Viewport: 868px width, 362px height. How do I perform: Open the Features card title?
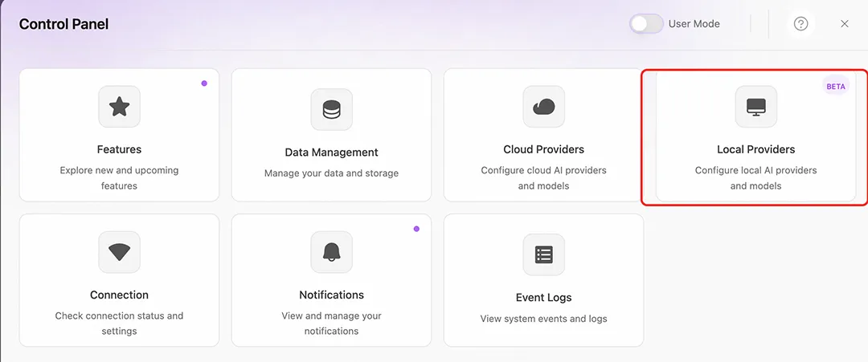click(x=119, y=149)
